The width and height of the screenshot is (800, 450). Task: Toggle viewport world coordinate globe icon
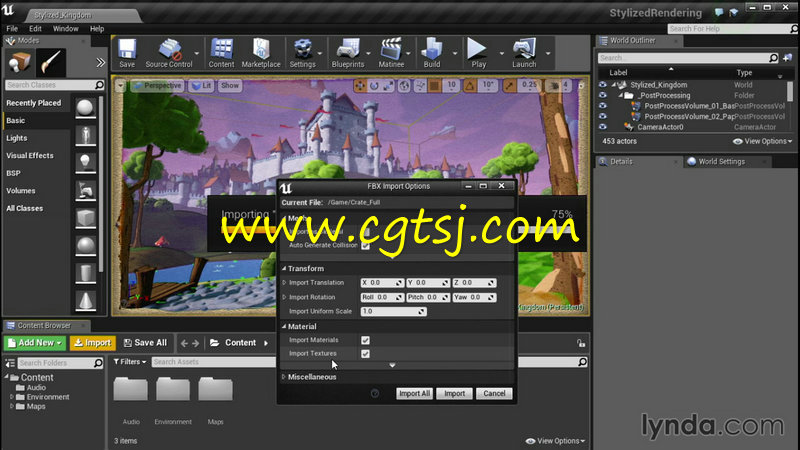coord(404,86)
